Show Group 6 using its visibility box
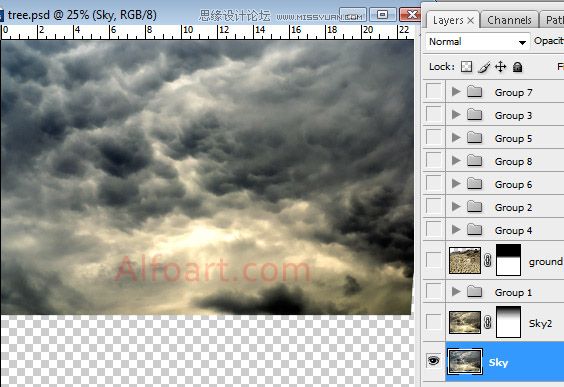Image resolution: width=564 pixels, height=387 pixels. click(x=433, y=183)
